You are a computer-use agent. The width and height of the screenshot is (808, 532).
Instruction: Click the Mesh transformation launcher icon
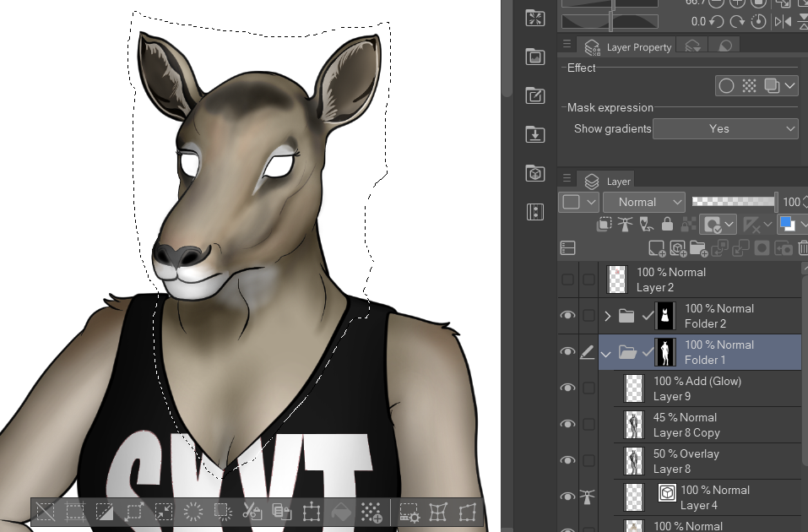point(438,512)
